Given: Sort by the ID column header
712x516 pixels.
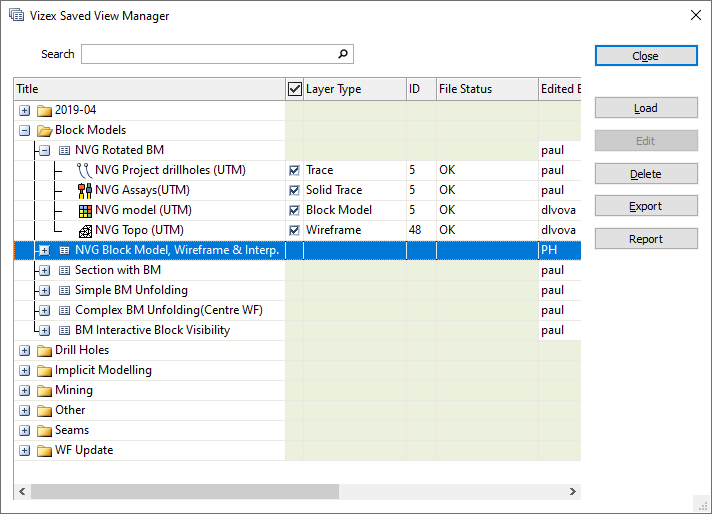Looking at the screenshot, I should (421, 89).
